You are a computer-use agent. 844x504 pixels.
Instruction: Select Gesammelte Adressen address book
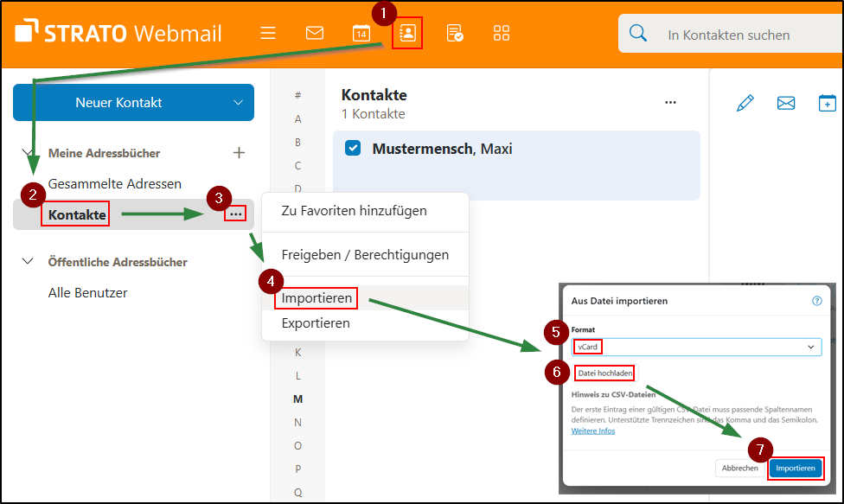(115, 184)
